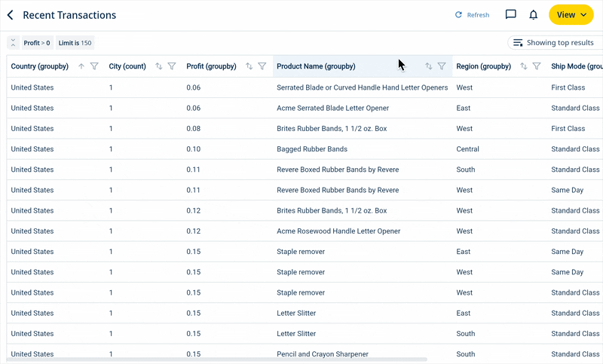Image resolution: width=603 pixels, height=364 pixels.
Task: Click the Profit > 0 filter chip
Action: pos(37,43)
